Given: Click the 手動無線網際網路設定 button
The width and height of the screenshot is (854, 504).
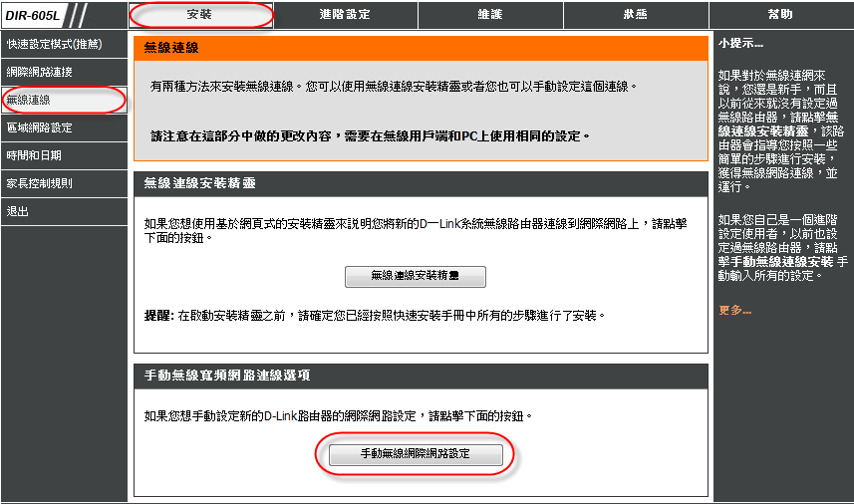Looking at the screenshot, I should [416, 454].
